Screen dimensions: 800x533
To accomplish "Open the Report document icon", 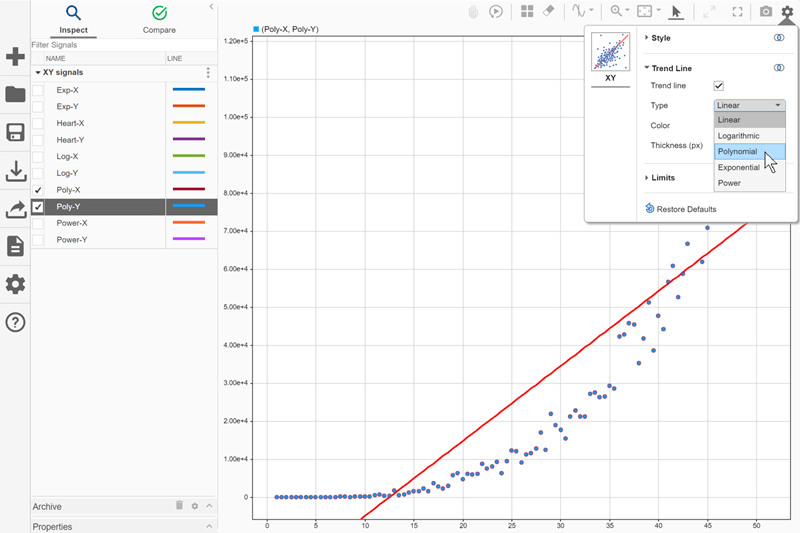I will click(15, 246).
